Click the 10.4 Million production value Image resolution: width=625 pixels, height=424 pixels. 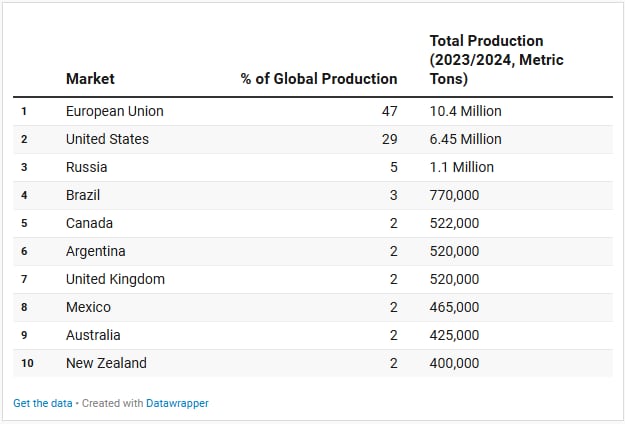465,111
